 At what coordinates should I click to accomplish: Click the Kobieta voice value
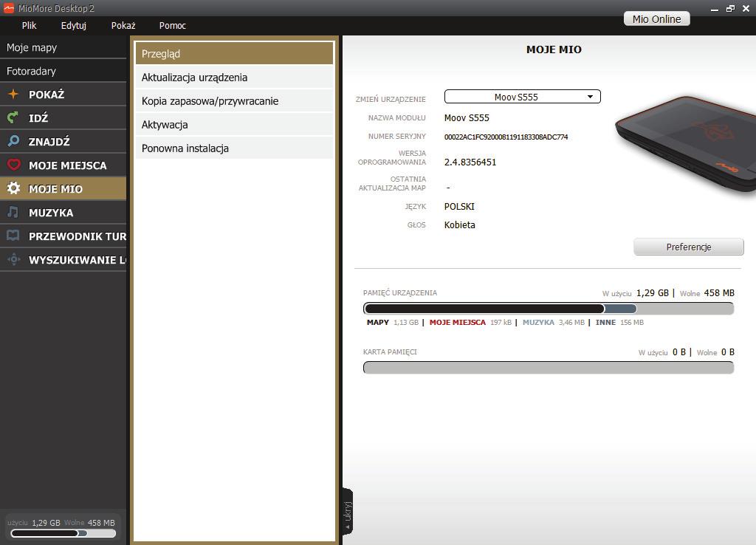coord(459,224)
